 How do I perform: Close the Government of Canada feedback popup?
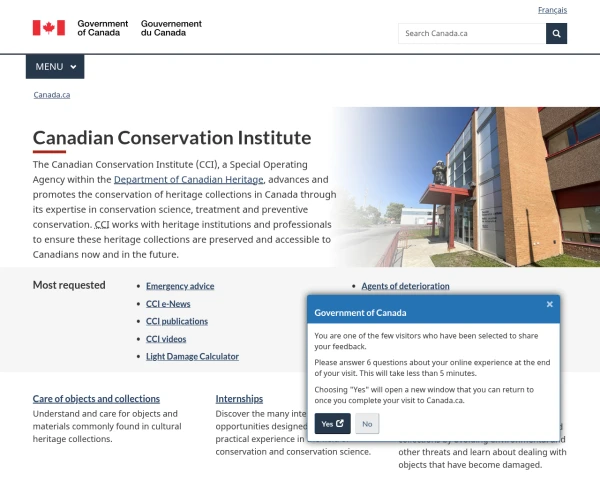point(549,304)
